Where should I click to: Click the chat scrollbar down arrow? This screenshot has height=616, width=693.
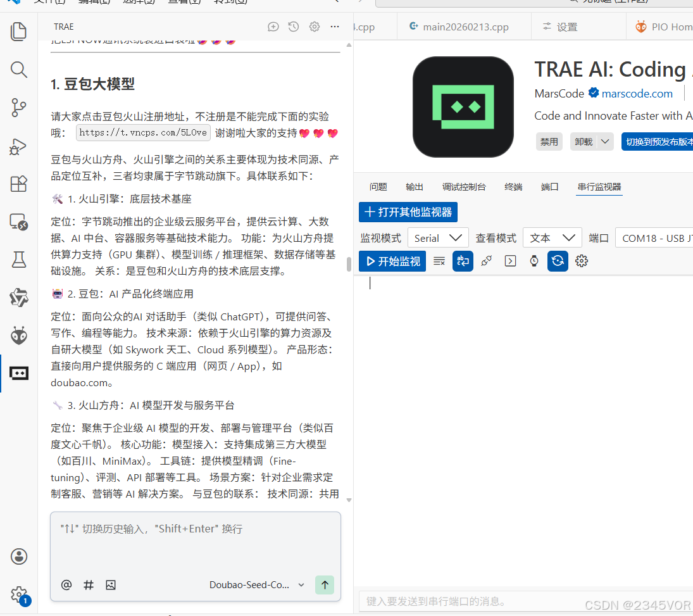(x=349, y=500)
